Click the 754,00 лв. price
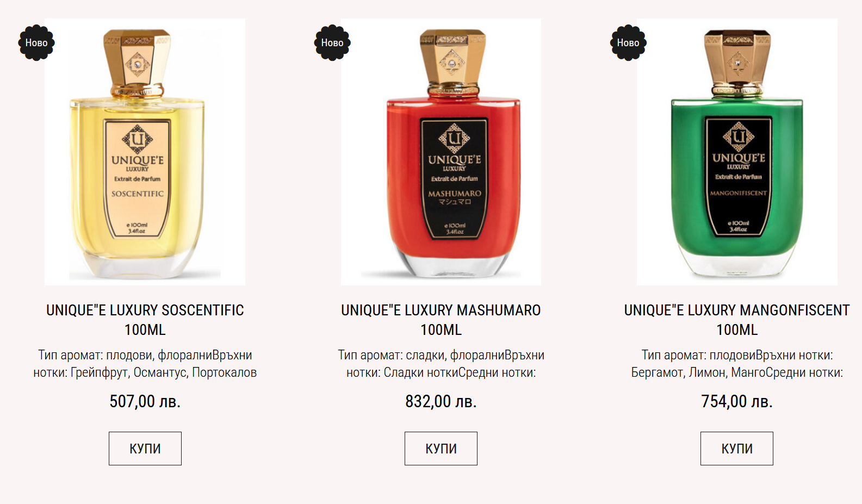The height and width of the screenshot is (504, 862). [x=737, y=401]
